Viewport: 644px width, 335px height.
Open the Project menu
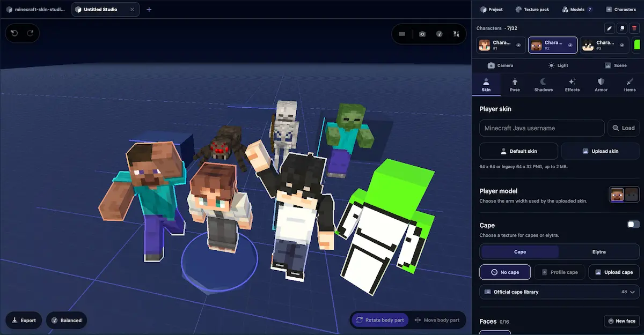[x=492, y=9]
